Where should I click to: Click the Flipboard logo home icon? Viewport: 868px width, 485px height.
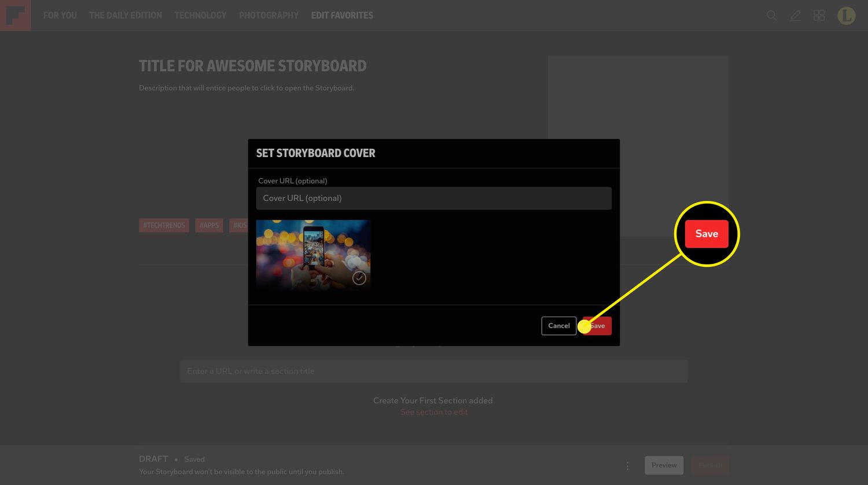15,15
